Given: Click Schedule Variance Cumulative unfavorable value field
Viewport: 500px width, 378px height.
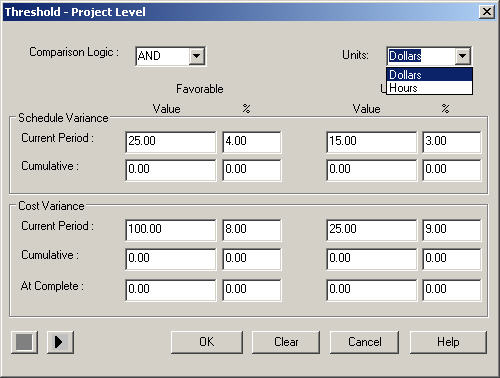Looking at the screenshot, I should [371, 170].
